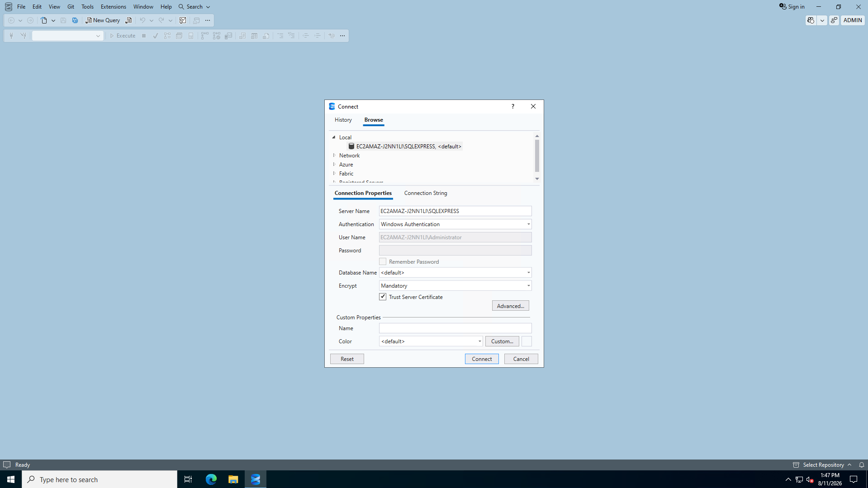Image resolution: width=868 pixels, height=488 pixels.
Task: Toggle the Remember Password checkbox
Action: 383,262
